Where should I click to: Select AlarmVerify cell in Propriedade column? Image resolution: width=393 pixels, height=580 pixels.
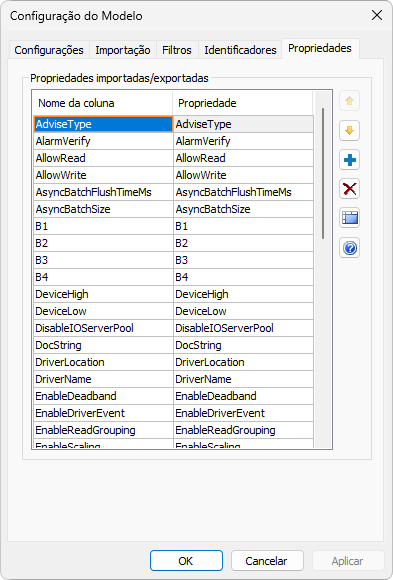[x=243, y=141]
